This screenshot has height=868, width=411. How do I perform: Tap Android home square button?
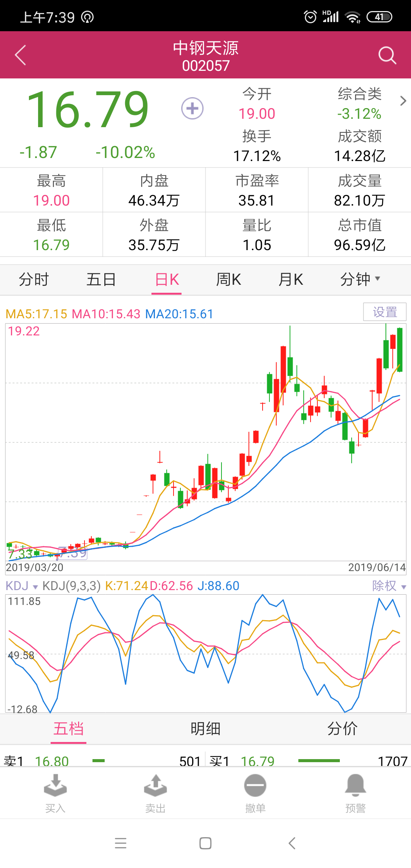pos(205,843)
